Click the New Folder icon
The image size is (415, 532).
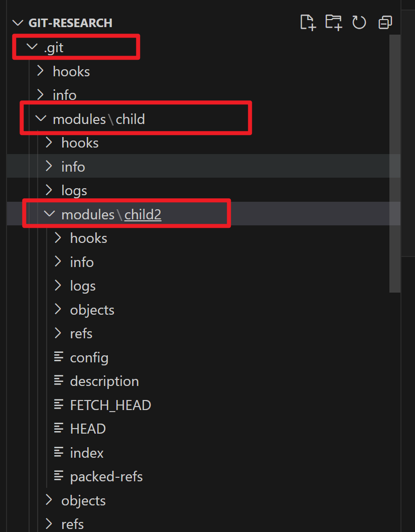click(333, 23)
